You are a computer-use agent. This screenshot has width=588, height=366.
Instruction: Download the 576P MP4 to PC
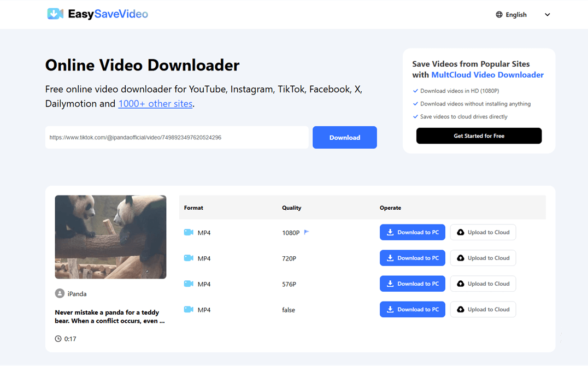(x=413, y=284)
